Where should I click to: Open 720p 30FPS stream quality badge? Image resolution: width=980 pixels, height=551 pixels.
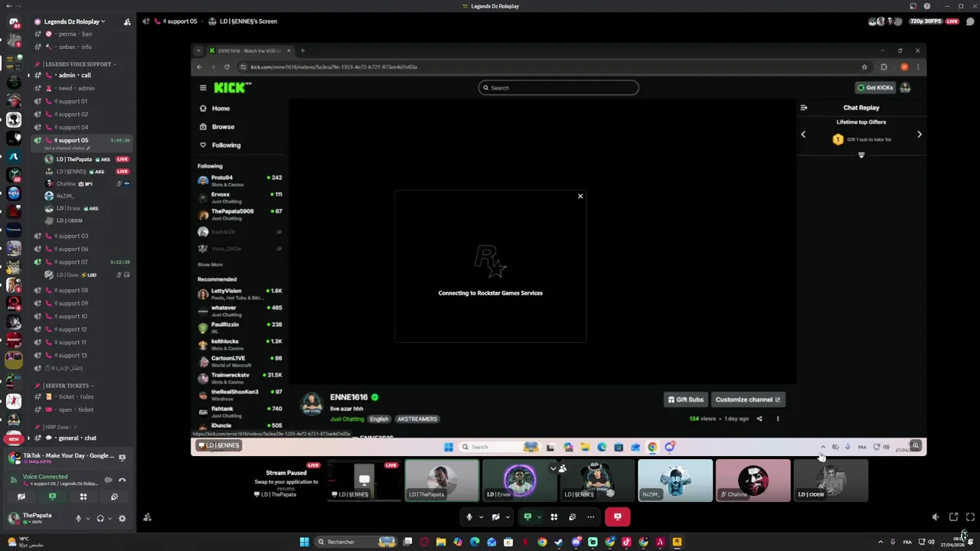coord(926,21)
